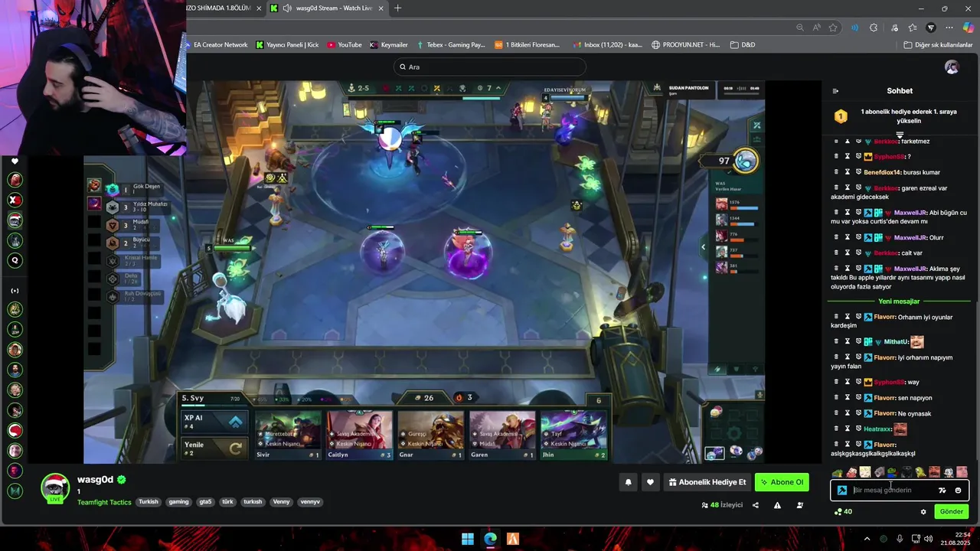Close the wasg0d Stream tab

point(381,8)
